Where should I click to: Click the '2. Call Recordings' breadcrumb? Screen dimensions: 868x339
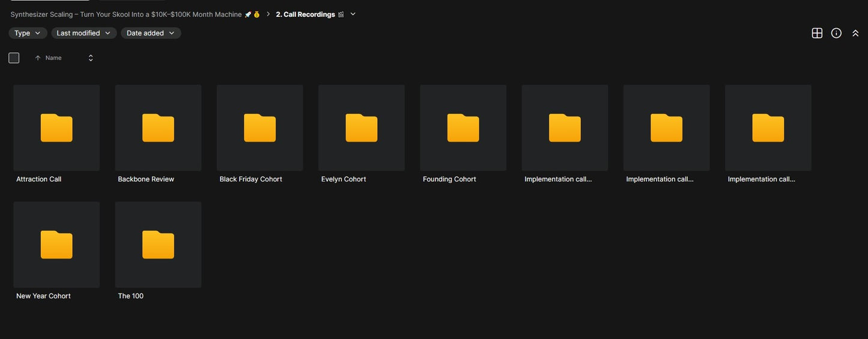click(310, 14)
